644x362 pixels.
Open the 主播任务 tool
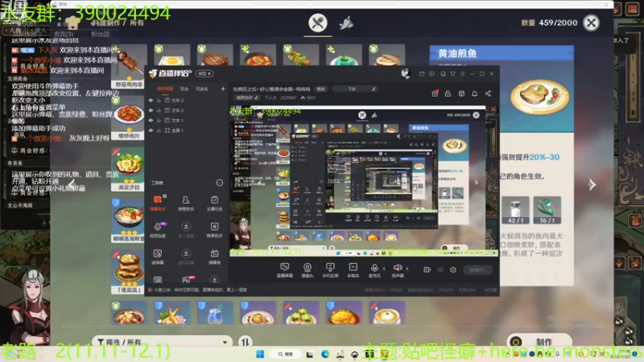[x=214, y=204]
